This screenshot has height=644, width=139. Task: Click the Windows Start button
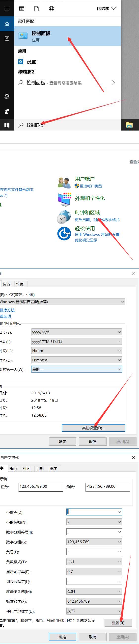pyautogui.click(x=7, y=125)
